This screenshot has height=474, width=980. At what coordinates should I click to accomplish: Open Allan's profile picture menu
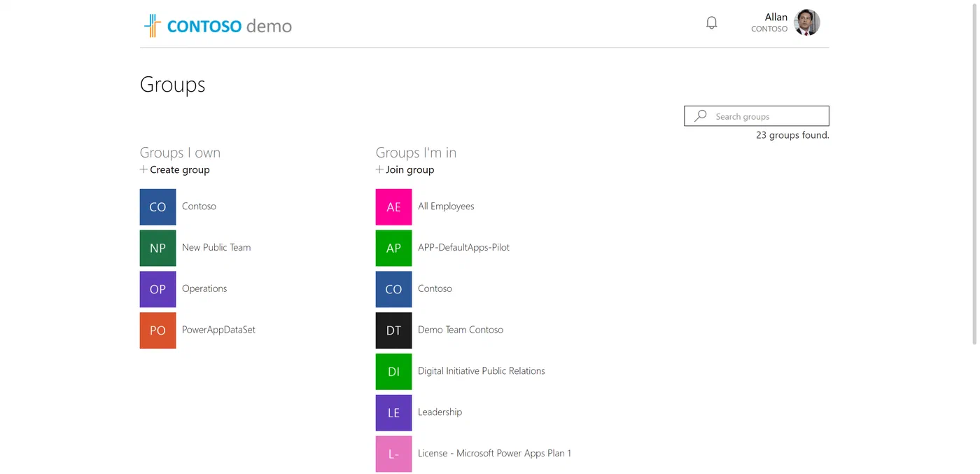click(x=806, y=22)
